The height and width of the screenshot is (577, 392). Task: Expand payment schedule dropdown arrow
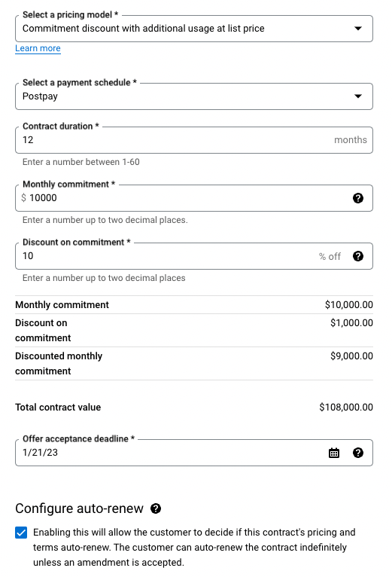pos(358,96)
